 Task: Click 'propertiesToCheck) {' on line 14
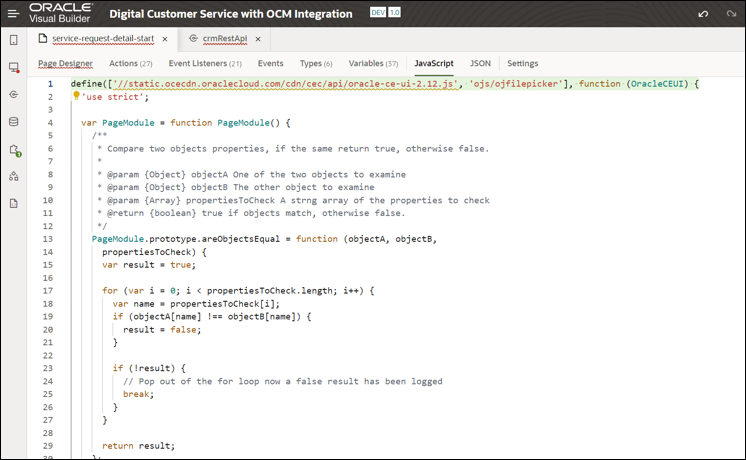[154, 252]
